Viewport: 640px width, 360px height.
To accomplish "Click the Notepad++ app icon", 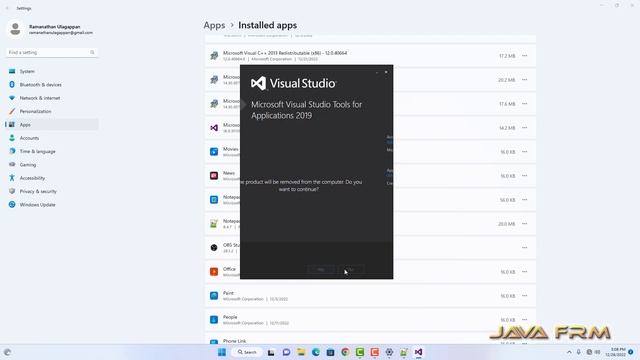I will (214, 224).
